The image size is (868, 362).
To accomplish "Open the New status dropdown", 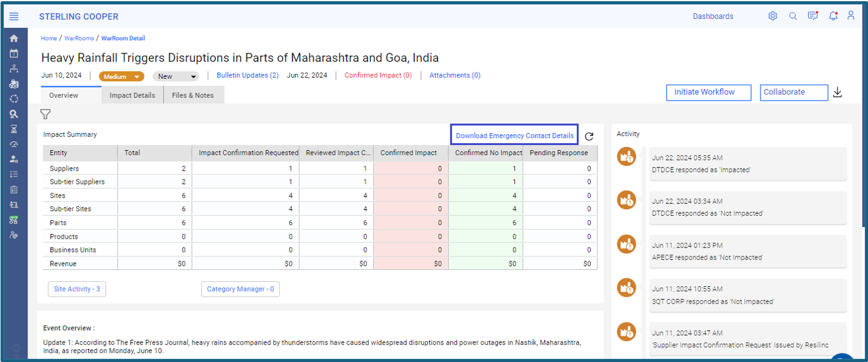I will click(176, 76).
